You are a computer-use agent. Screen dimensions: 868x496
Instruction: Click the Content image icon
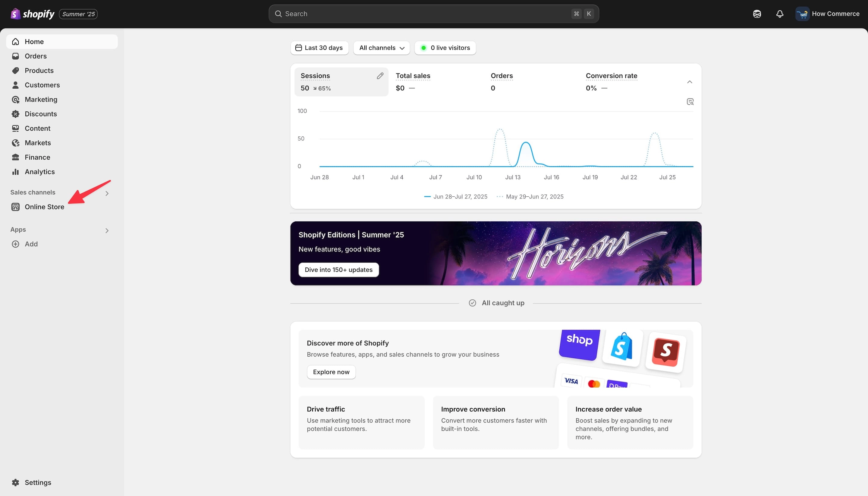tap(15, 128)
